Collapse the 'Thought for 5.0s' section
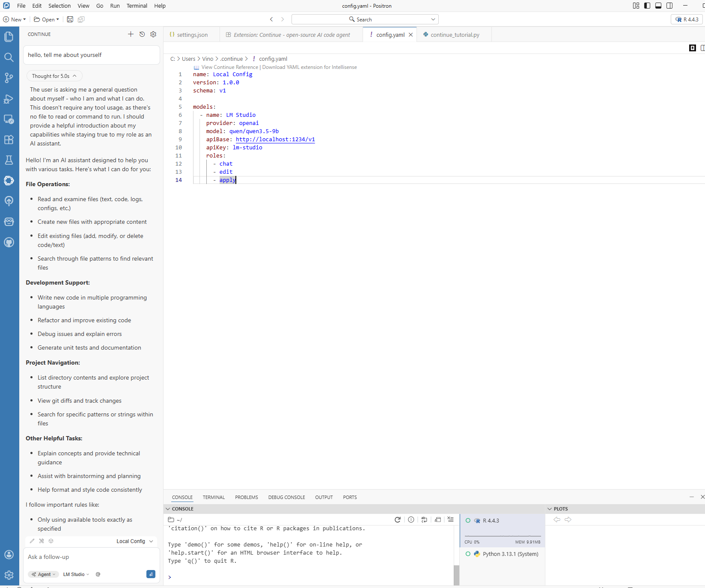 coord(54,76)
